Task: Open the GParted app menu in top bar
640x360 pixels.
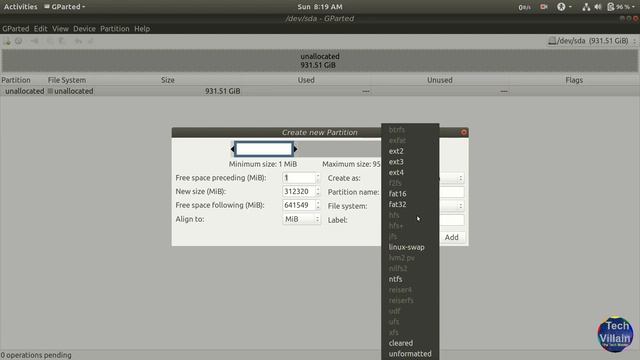Action: [x=65, y=7]
